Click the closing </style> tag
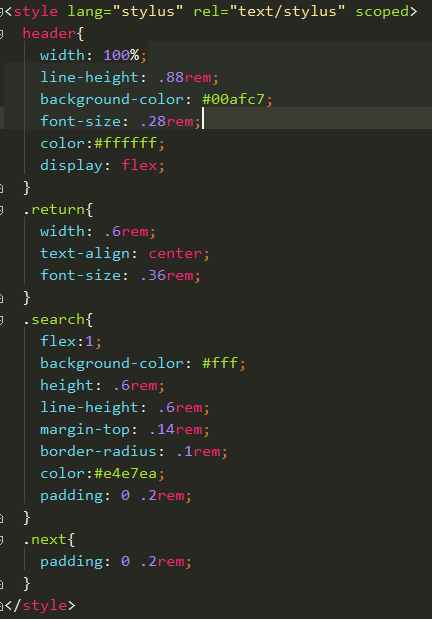Image resolution: width=432 pixels, height=619 pixels. [x=39, y=606]
